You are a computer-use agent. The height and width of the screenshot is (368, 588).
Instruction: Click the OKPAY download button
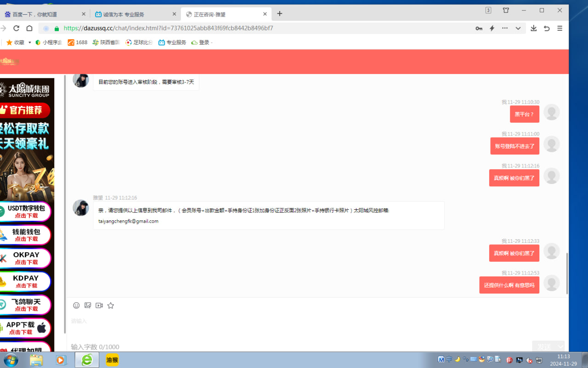click(25, 258)
